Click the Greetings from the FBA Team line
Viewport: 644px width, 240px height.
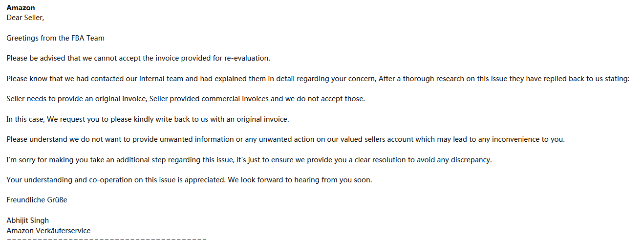pyautogui.click(x=55, y=38)
